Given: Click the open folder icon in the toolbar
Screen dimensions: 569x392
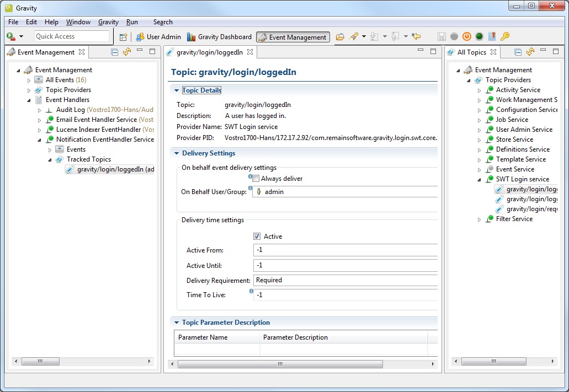Looking at the screenshot, I should 340,37.
